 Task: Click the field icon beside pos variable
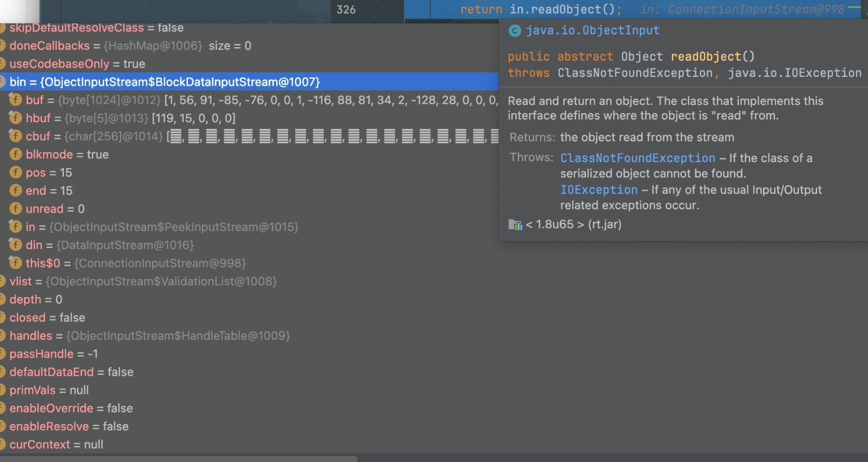16,173
